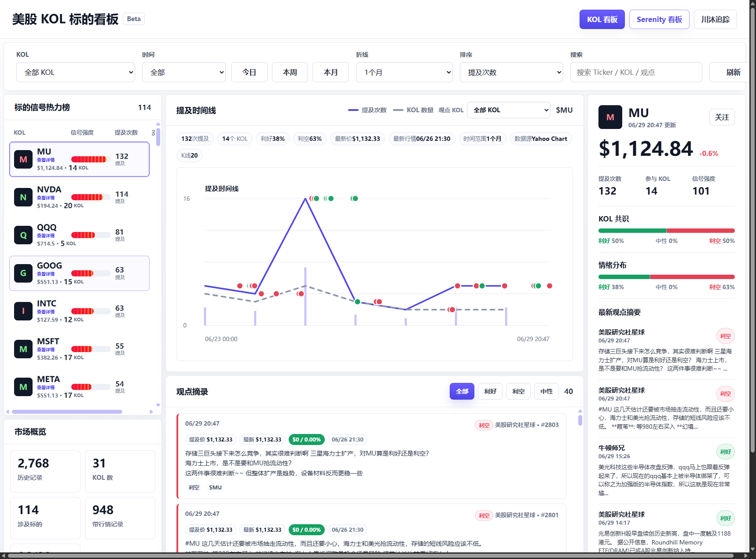Click the heat list scroll-down arrow
The image size is (756, 559).
click(158, 405)
